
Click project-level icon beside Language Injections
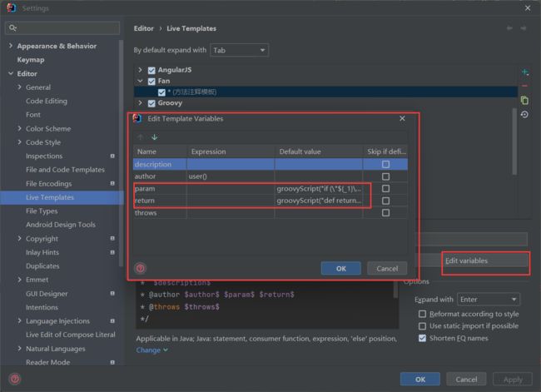[112, 321]
